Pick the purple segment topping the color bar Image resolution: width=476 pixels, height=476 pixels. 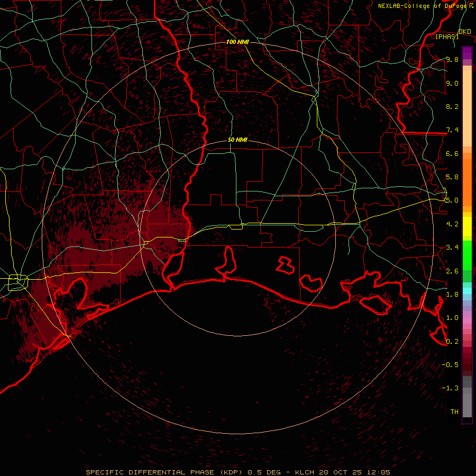[467, 53]
